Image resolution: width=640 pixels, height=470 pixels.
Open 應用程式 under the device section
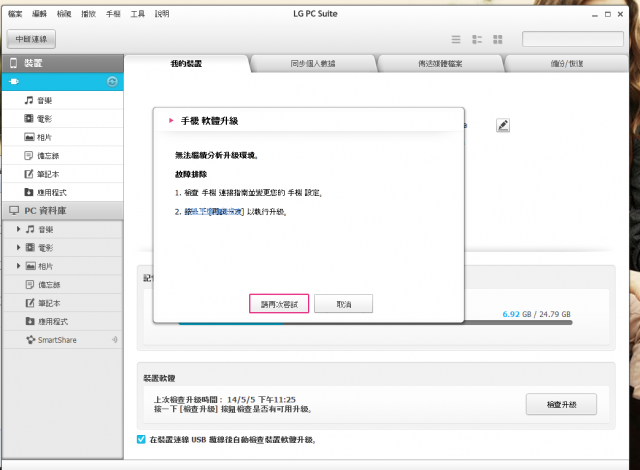[62, 192]
